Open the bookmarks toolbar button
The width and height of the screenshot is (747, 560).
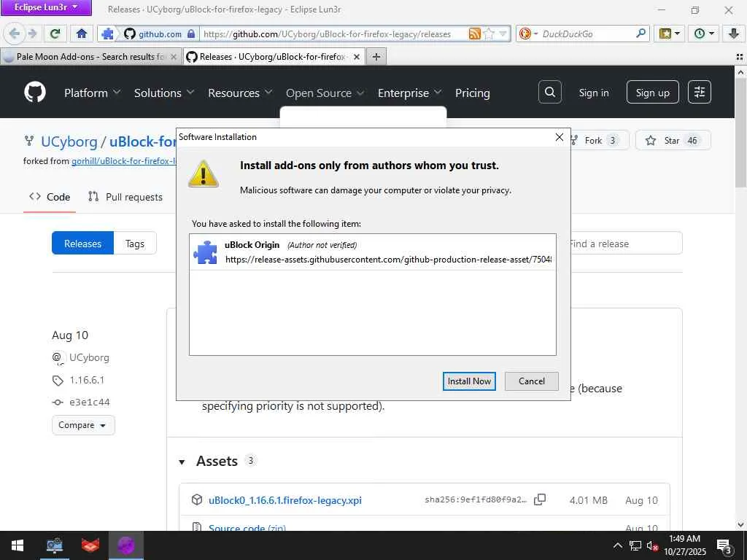tap(669, 34)
